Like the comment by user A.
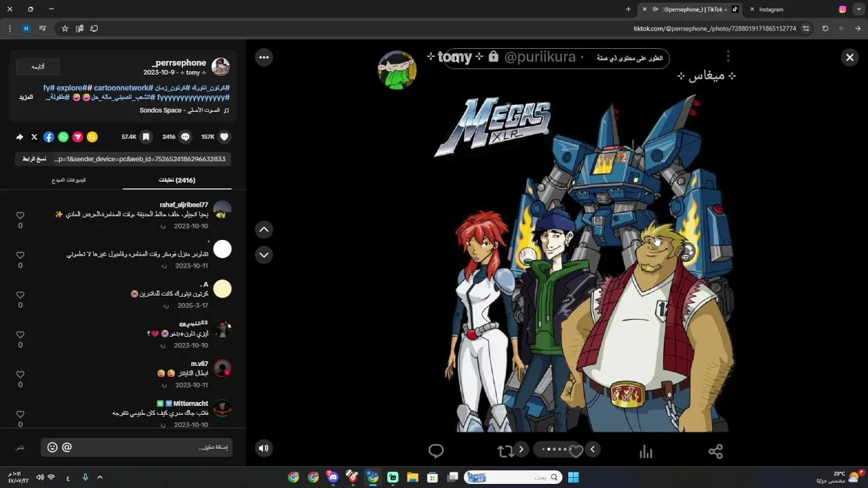Image resolution: width=868 pixels, height=488 pixels. point(20,295)
